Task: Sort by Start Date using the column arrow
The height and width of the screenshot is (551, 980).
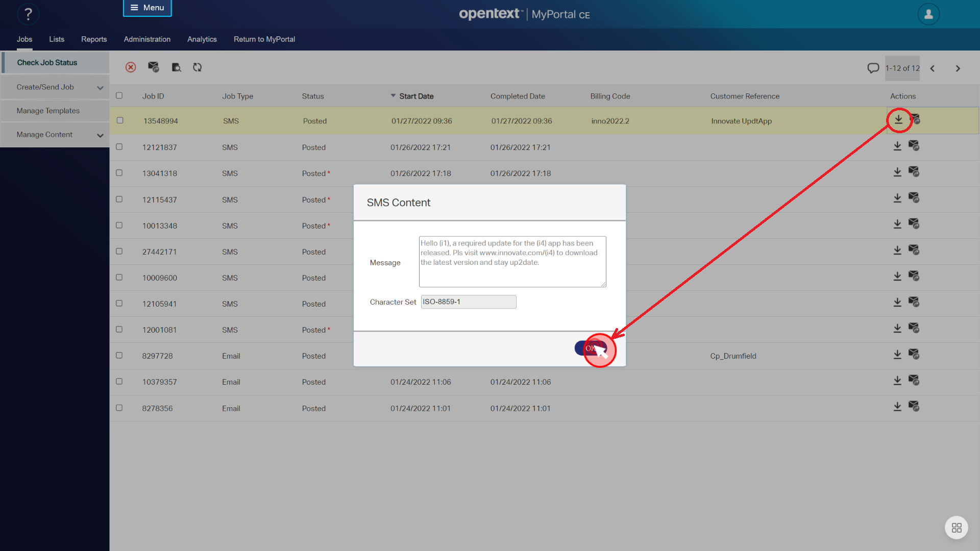Action: pyautogui.click(x=393, y=95)
